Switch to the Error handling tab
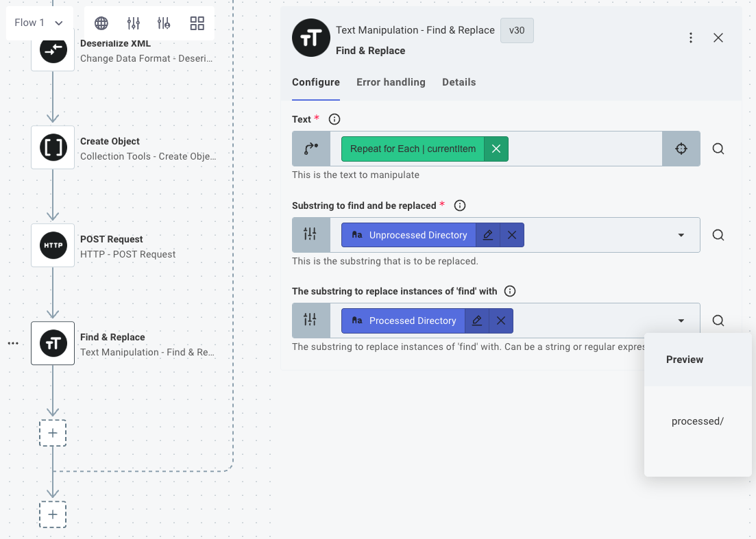Image resolution: width=756 pixels, height=539 pixels. [391, 82]
